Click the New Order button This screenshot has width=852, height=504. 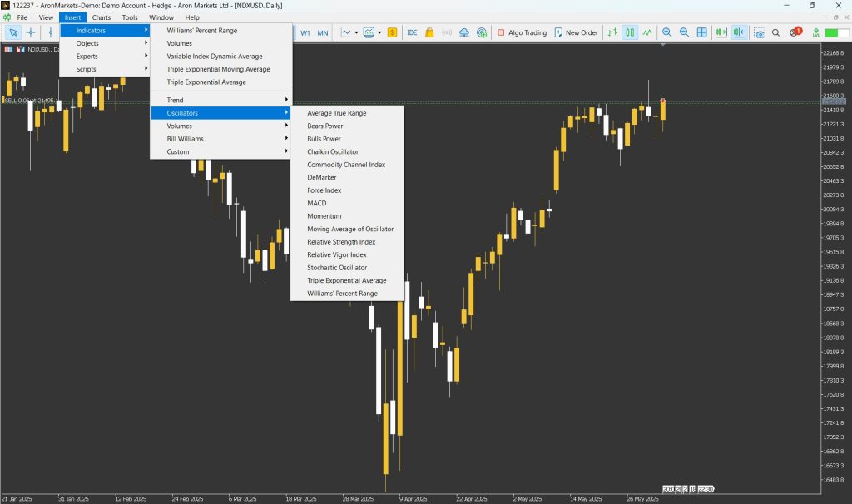click(x=576, y=32)
